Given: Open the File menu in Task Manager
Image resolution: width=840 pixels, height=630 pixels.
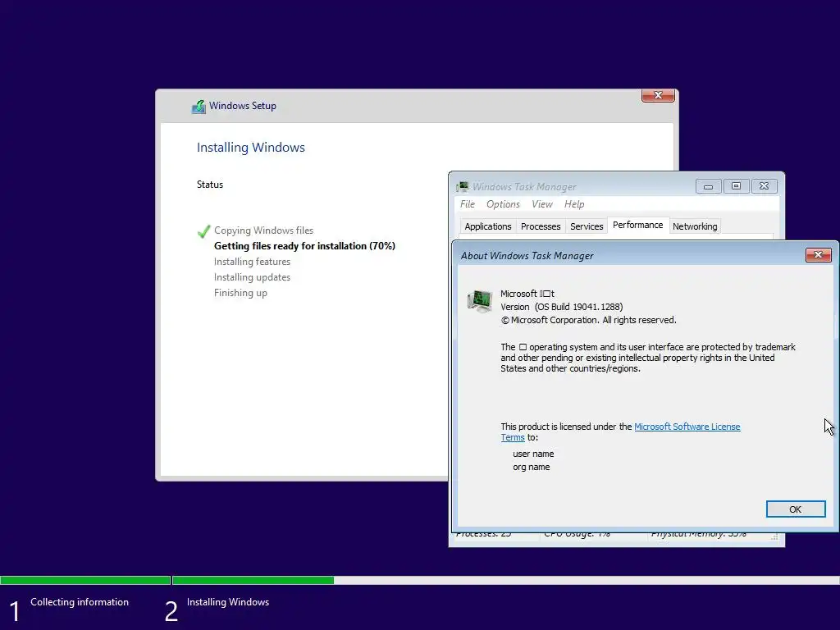Looking at the screenshot, I should [467, 204].
